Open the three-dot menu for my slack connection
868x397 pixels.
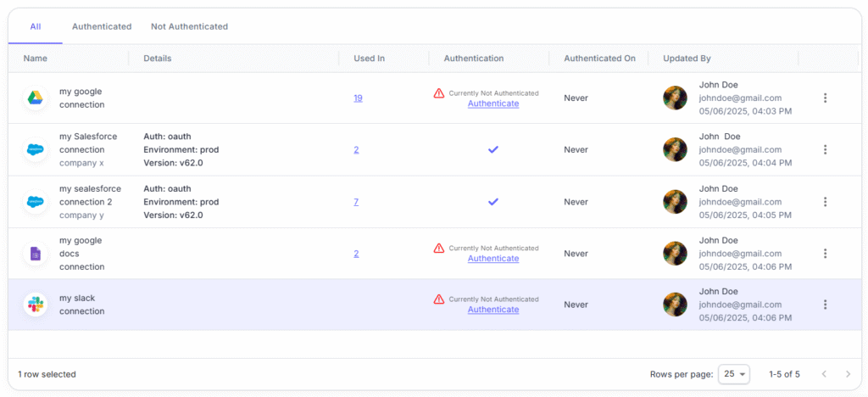coord(825,305)
